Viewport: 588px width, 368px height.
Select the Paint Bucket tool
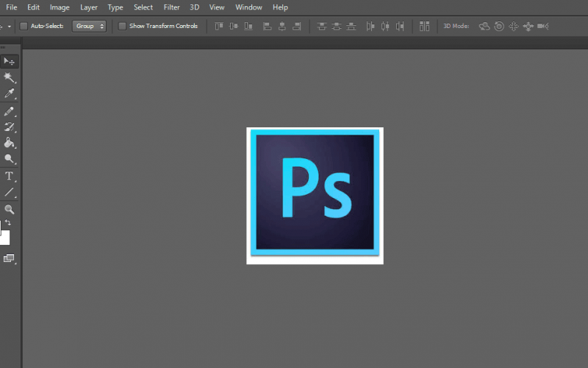click(9, 143)
